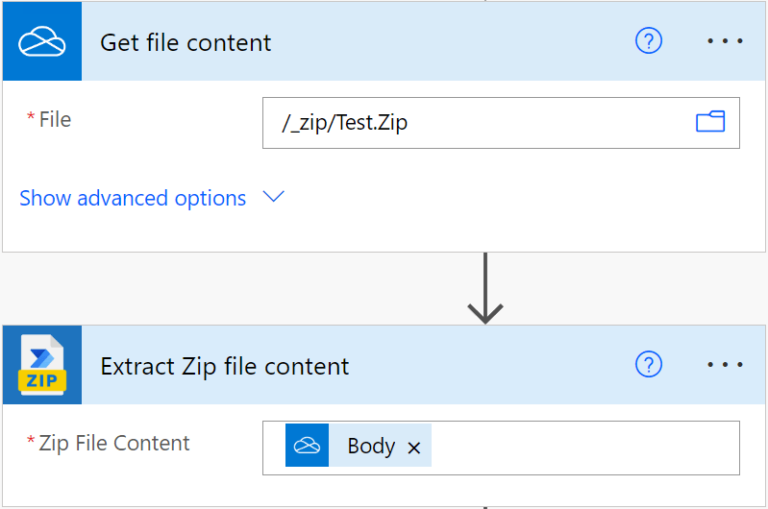768x509 pixels.
Task: Click the /_zip/Test.Zip path text
Action: 345,123
